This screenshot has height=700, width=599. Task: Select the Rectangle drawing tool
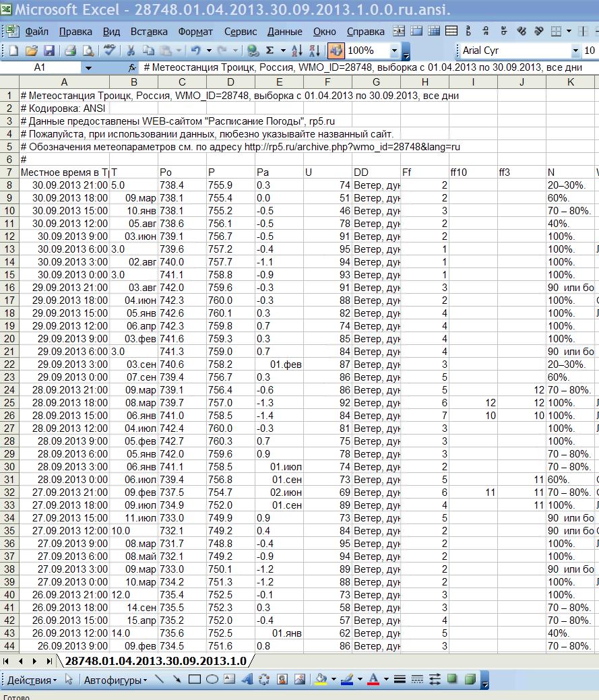pyautogui.click(x=195, y=679)
